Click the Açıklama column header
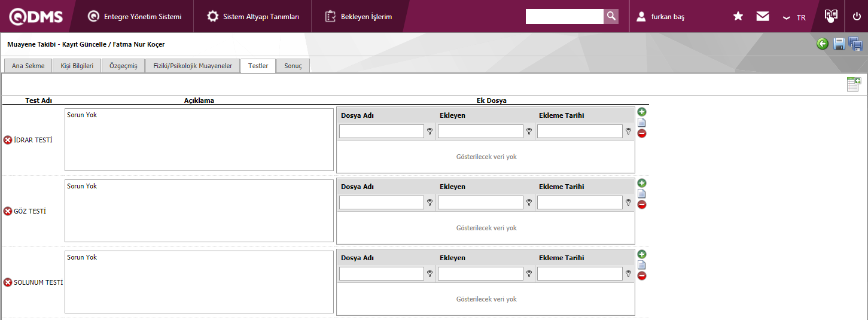Viewport: 868px width, 320px height. tap(199, 100)
